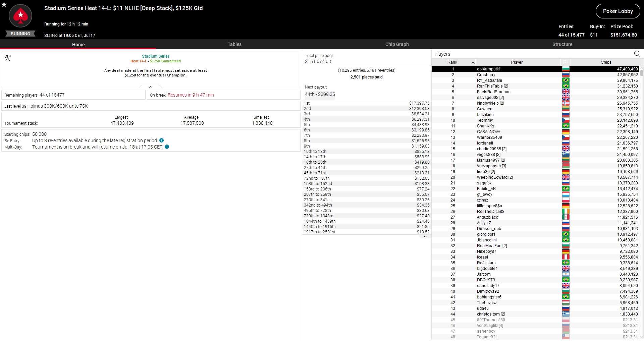The height and width of the screenshot is (341, 644).
Task: Click Brazil flag beside RY_Katsutani
Action: click(566, 80)
